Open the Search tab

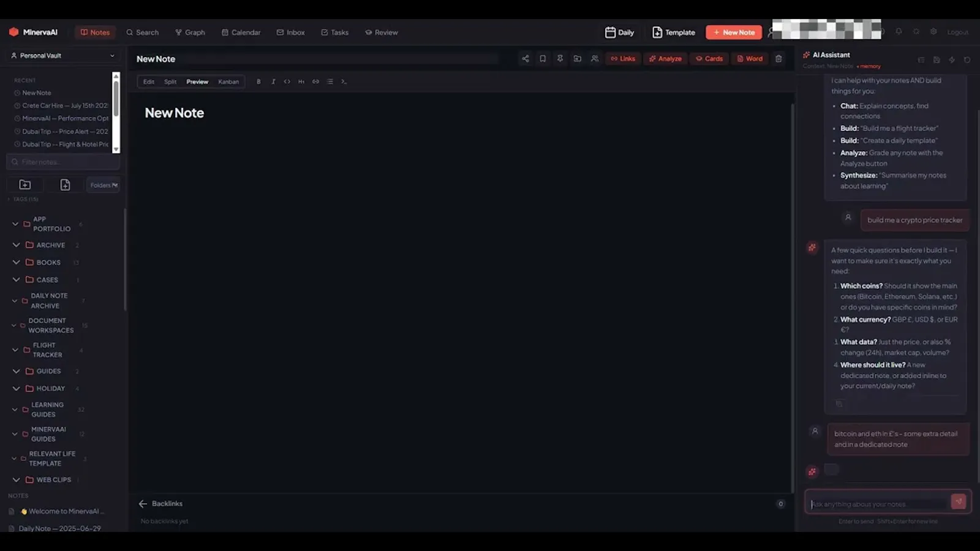[142, 32]
